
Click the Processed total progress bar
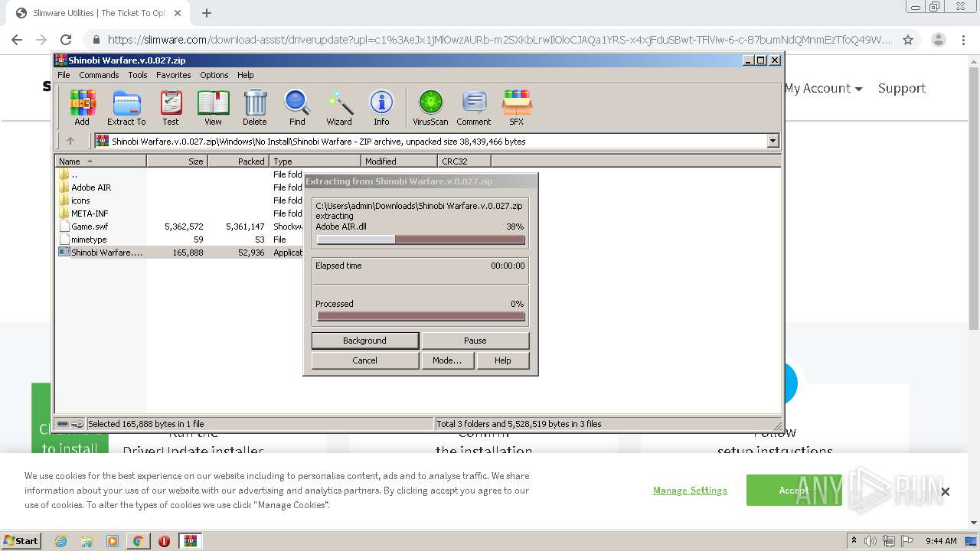421,316
